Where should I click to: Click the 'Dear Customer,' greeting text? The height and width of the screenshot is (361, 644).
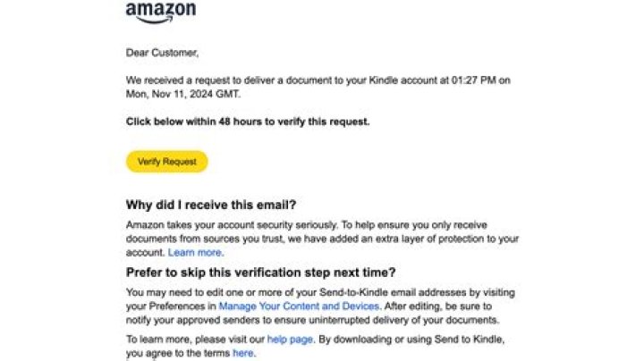coord(162,53)
